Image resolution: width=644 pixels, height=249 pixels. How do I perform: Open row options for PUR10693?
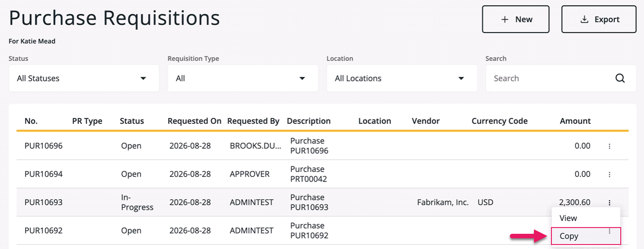pos(610,203)
